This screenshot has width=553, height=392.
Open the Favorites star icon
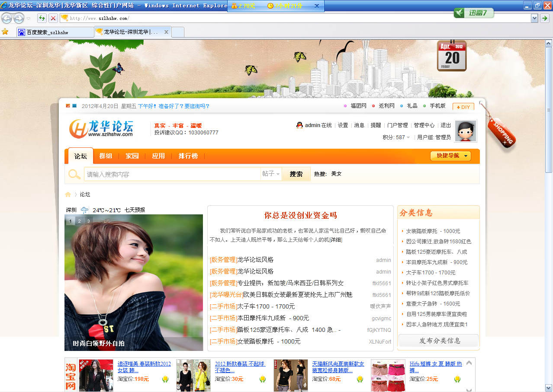pos(5,32)
